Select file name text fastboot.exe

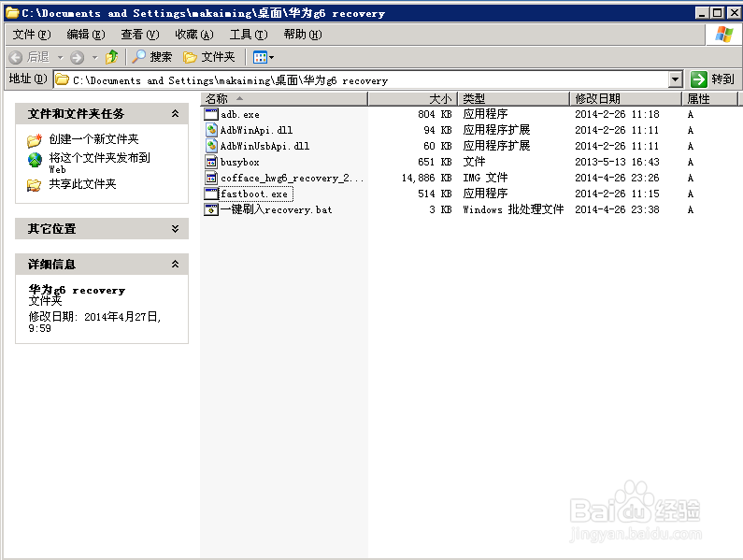point(254,194)
